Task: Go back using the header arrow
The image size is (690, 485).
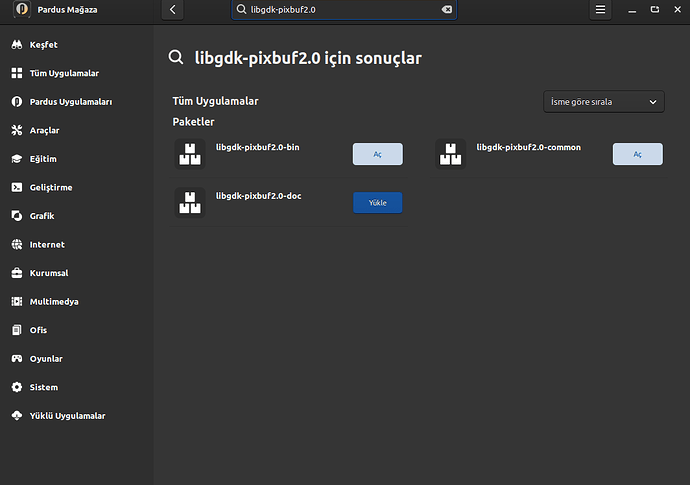Action: (173, 9)
